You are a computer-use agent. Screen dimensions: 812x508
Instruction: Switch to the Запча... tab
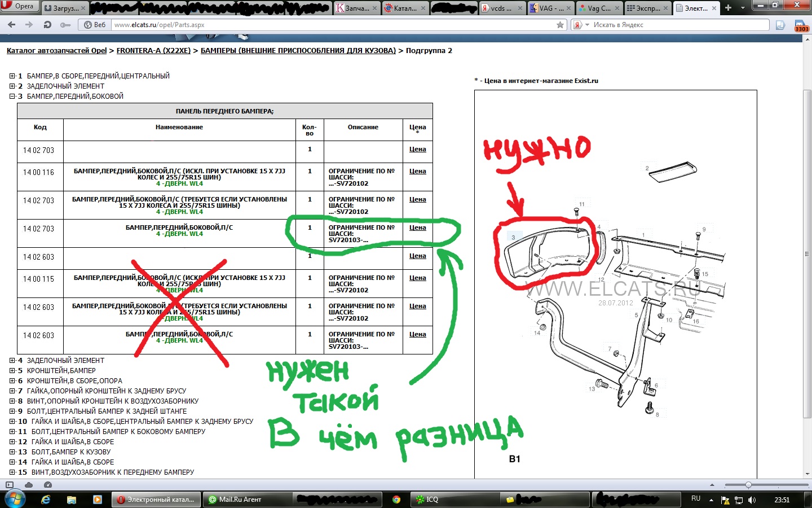357,8
